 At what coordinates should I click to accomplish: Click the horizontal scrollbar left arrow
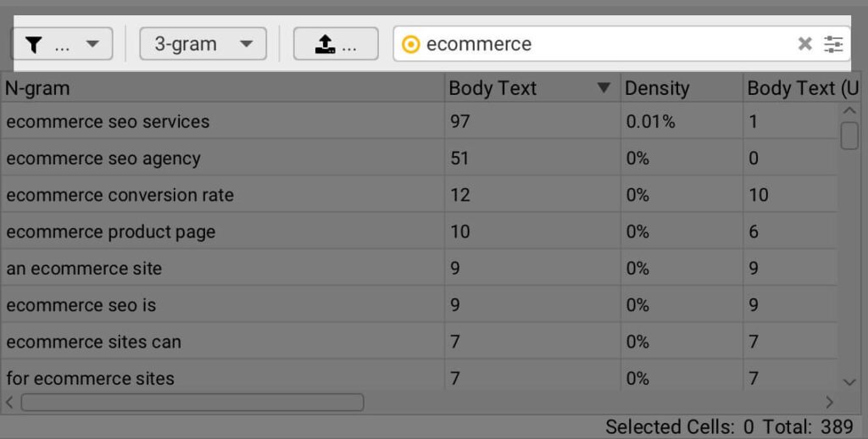(x=9, y=402)
